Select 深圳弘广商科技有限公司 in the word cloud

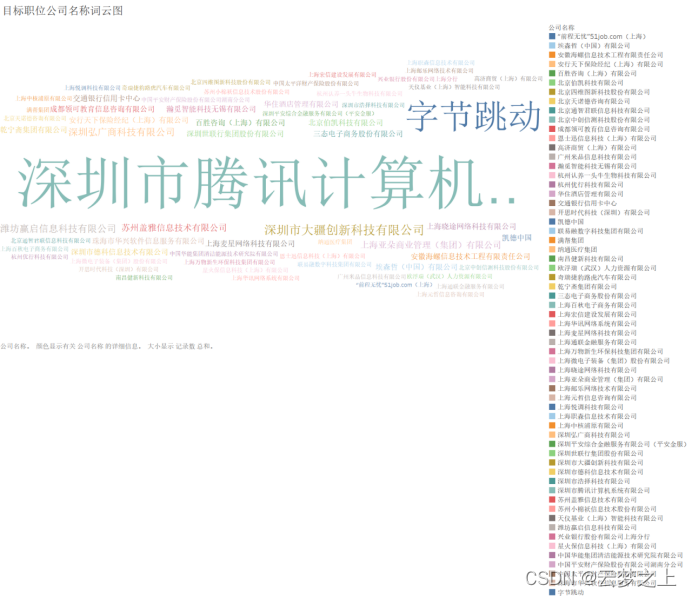tap(122, 132)
